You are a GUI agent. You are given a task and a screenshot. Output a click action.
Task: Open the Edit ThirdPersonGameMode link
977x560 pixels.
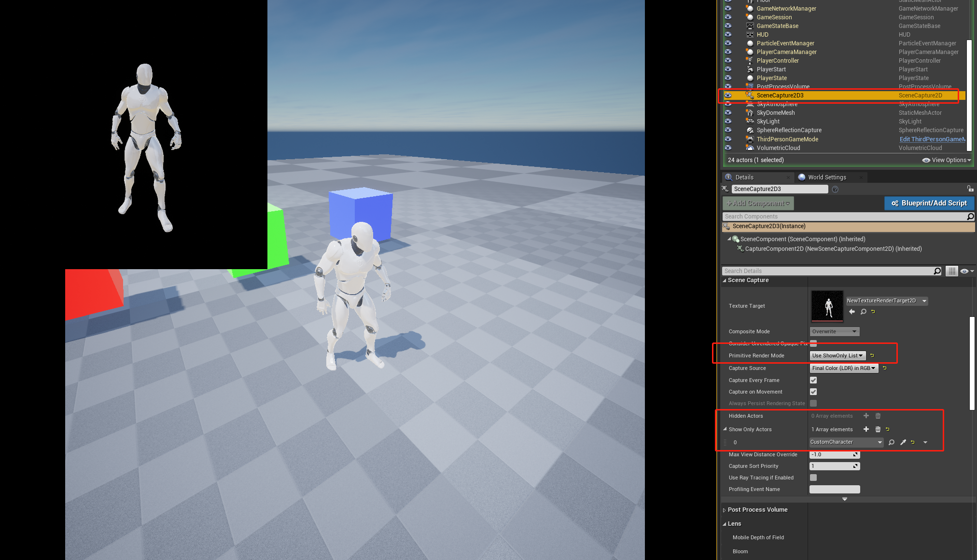coord(932,139)
